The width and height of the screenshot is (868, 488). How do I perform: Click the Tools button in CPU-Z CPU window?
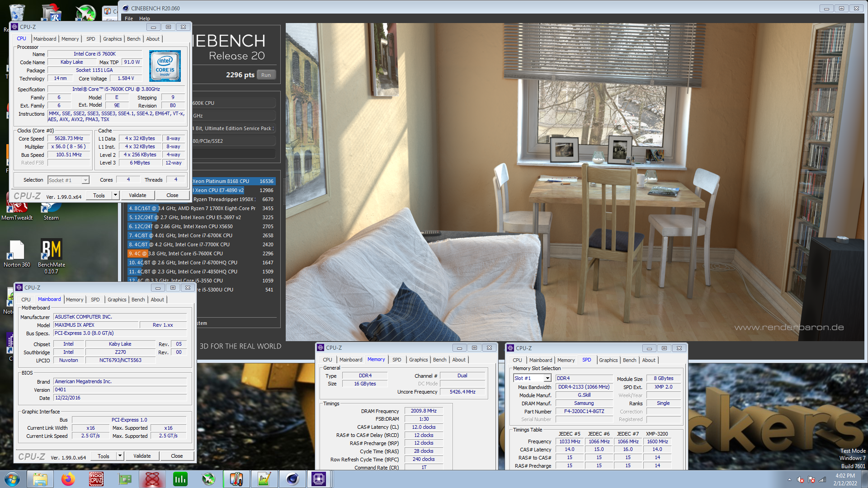point(99,195)
